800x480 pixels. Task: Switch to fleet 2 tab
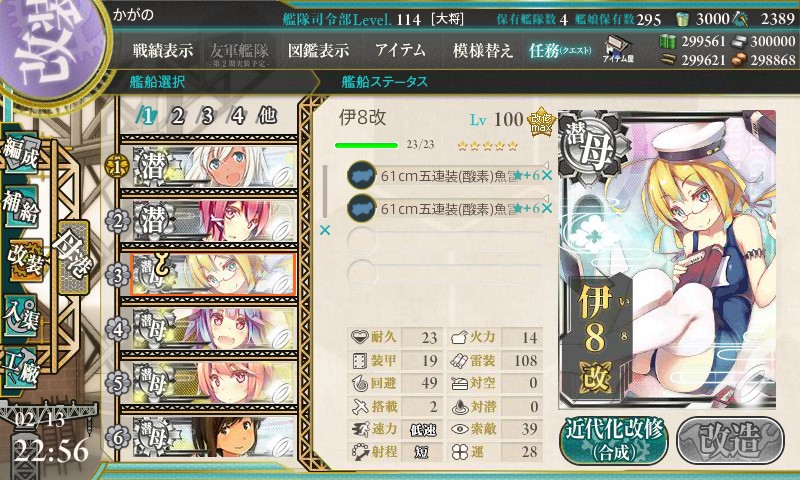coord(178,116)
